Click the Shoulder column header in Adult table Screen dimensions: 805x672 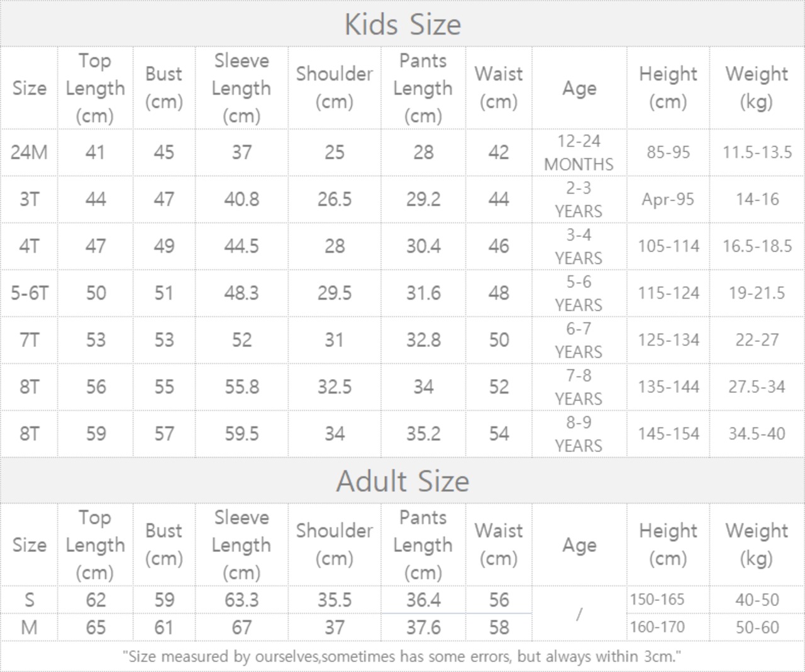pos(335,544)
